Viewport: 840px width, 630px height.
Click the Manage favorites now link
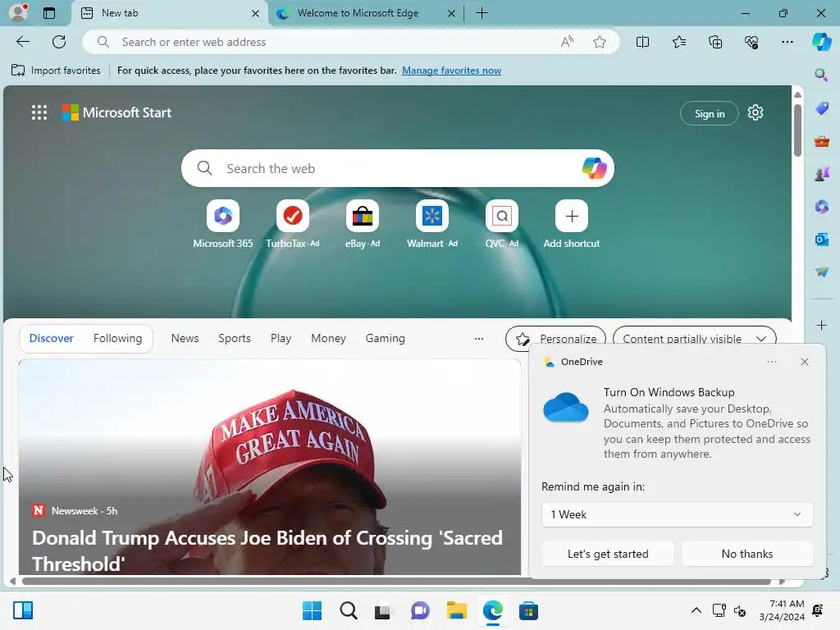pos(452,71)
